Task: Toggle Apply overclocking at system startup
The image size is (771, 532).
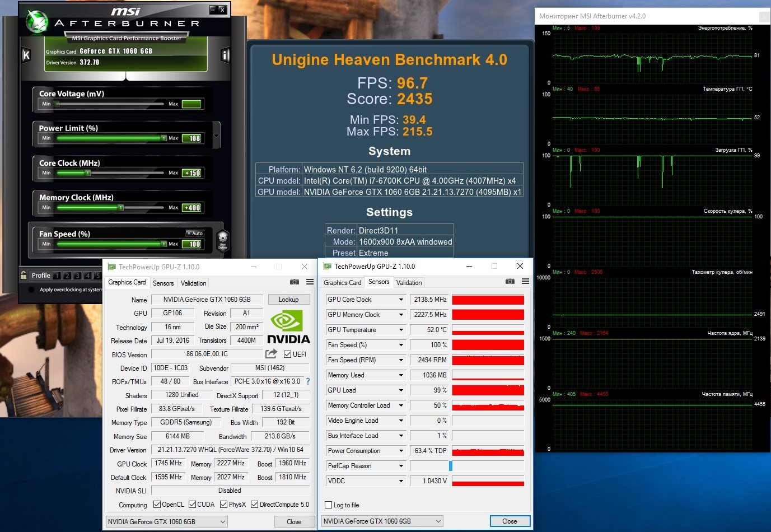Action: [31, 290]
